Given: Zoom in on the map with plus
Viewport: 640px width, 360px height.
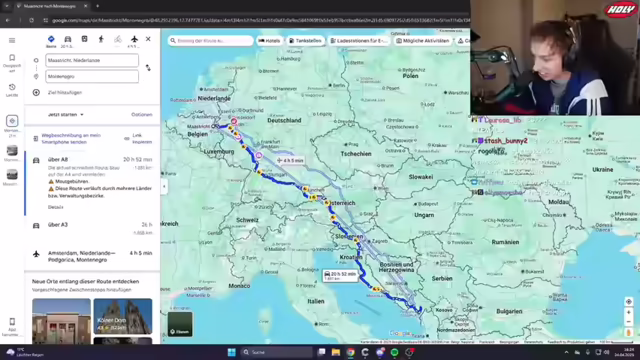Looking at the screenshot, I should [629, 313].
